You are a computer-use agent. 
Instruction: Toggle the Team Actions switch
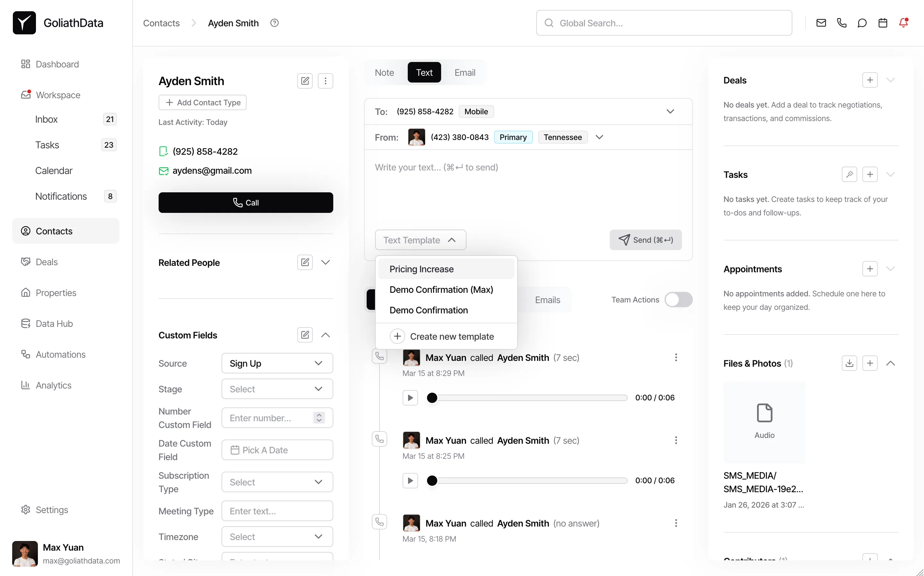click(678, 300)
